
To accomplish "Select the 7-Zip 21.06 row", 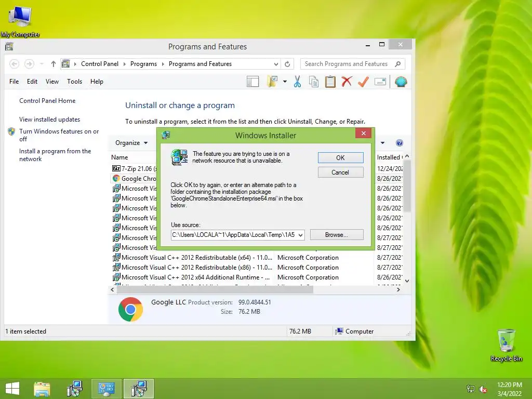I will [x=257, y=169].
